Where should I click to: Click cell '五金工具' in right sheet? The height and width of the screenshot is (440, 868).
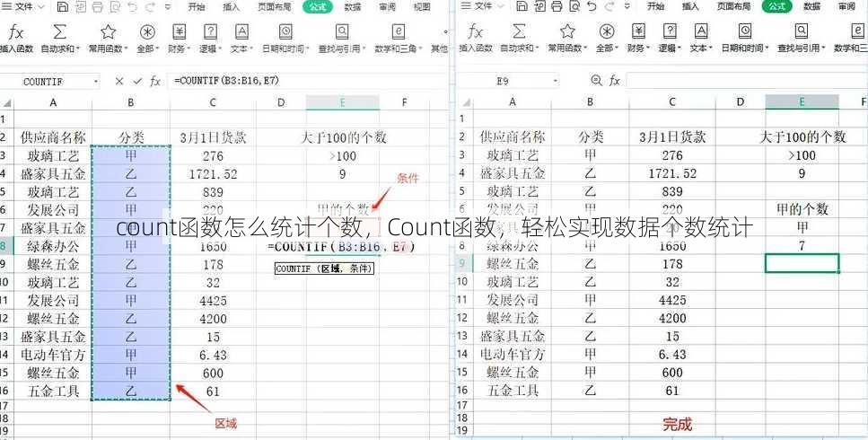pyautogui.click(x=513, y=391)
